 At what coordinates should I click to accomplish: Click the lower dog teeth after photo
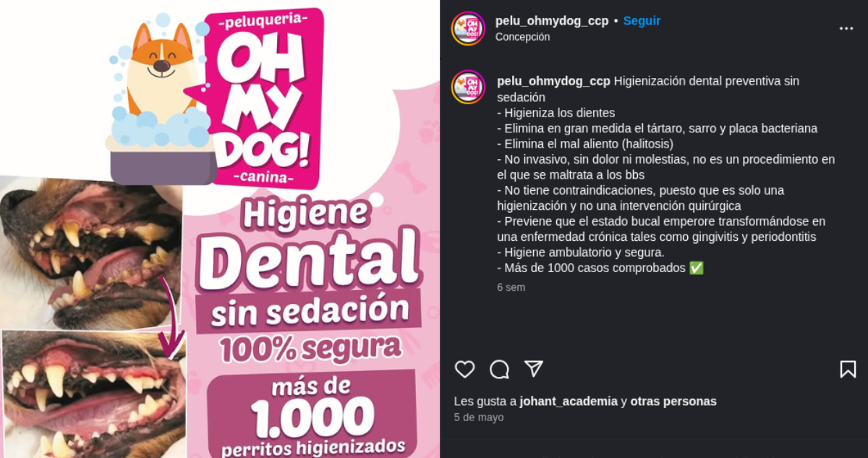pos(94,394)
